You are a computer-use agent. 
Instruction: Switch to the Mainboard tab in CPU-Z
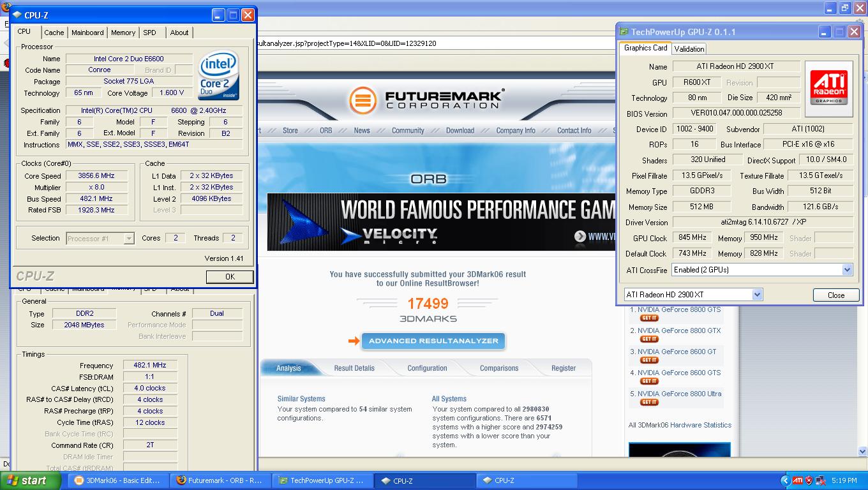tap(87, 33)
